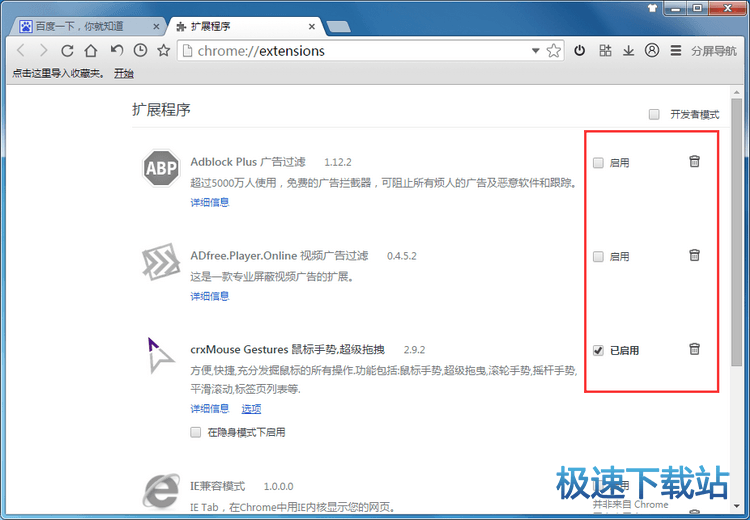The width and height of the screenshot is (750, 520).
Task: Select the 扩展程序 tab
Action: tap(246, 26)
